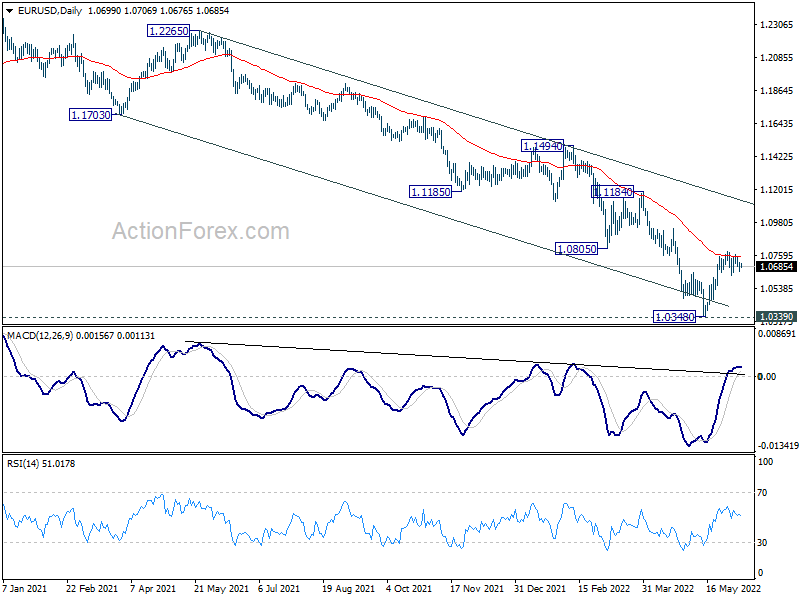Click the 31 Dec 2021 date label
The height and width of the screenshot is (600, 800).
(x=540, y=589)
